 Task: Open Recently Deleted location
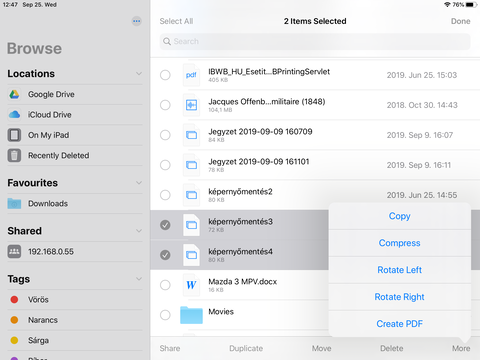75,155
